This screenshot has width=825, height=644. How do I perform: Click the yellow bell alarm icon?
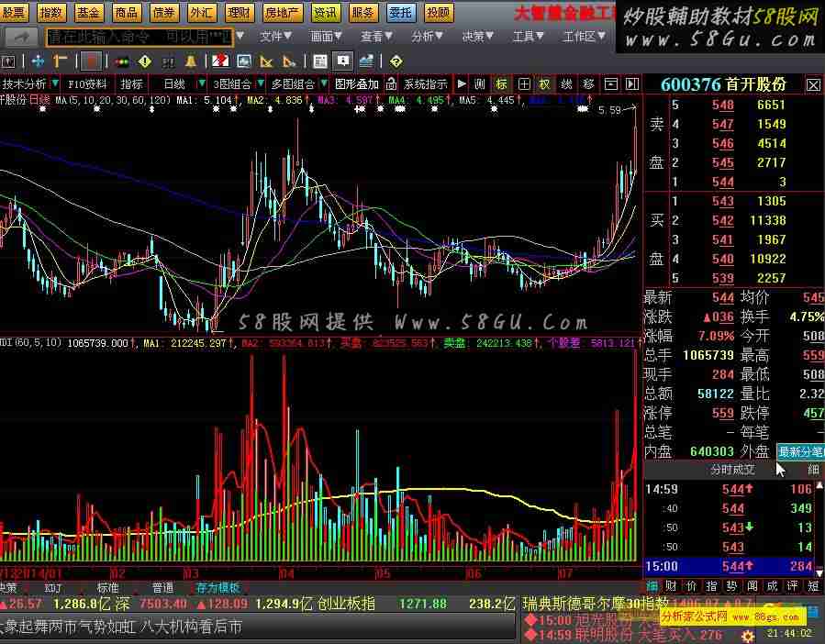click(191, 61)
